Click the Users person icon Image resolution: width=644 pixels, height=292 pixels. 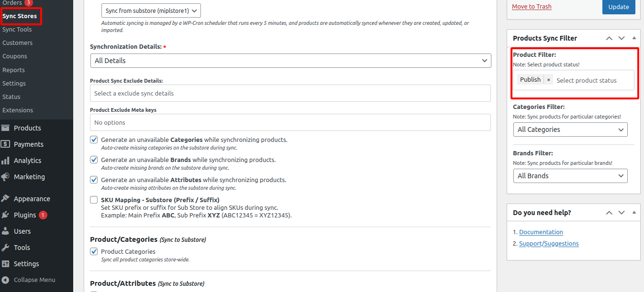[x=6, y=231]
